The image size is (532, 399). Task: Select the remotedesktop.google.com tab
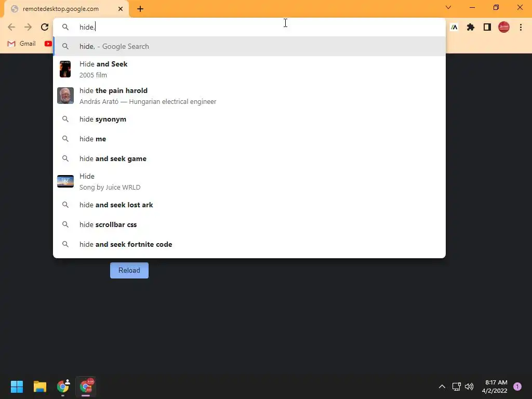(66, 9)
